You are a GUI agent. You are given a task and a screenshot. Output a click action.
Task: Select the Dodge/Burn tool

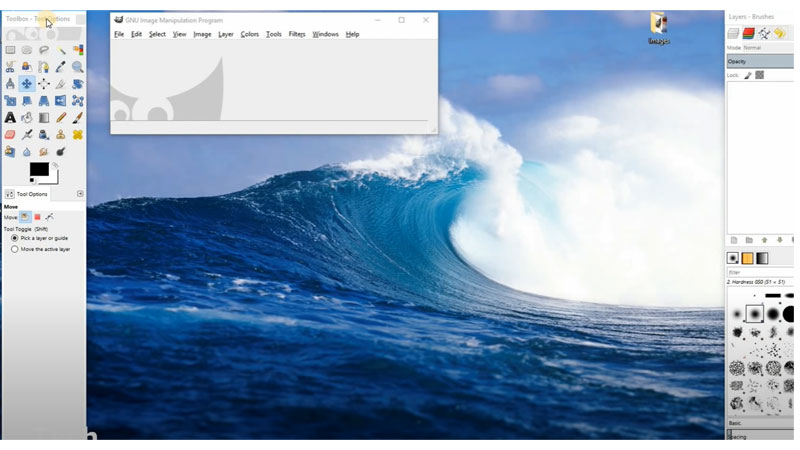click(61, 152)
